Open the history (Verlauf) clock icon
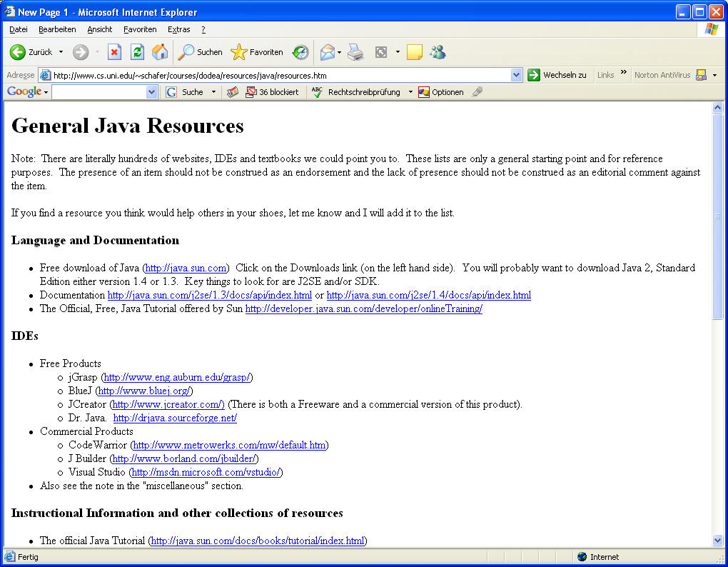728x567 pixels. pos(300,52)
